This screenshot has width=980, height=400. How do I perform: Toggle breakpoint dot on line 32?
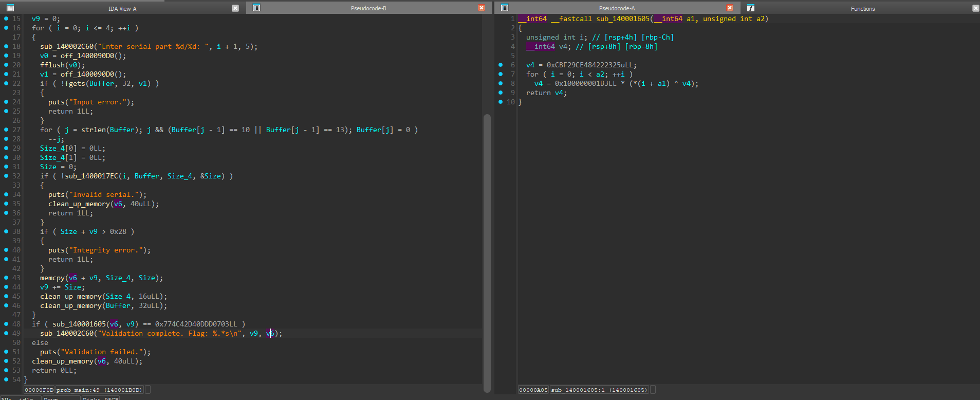tap(6, 176)
